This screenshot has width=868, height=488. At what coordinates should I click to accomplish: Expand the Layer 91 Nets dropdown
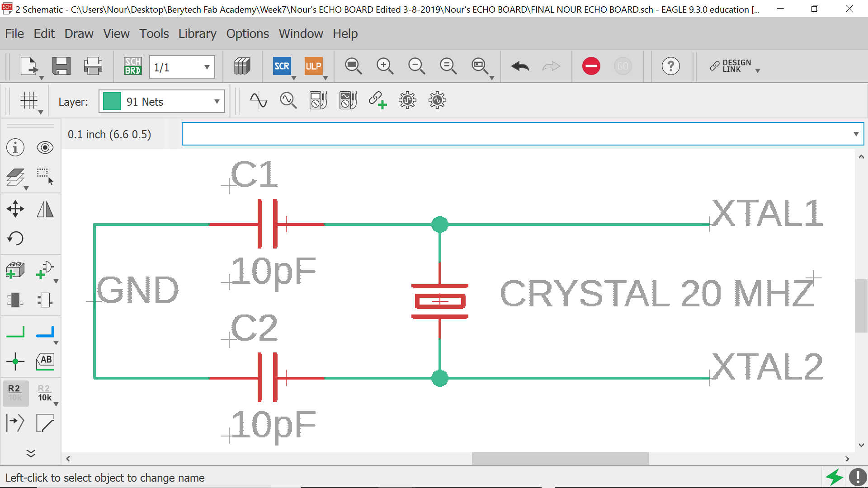217,102
